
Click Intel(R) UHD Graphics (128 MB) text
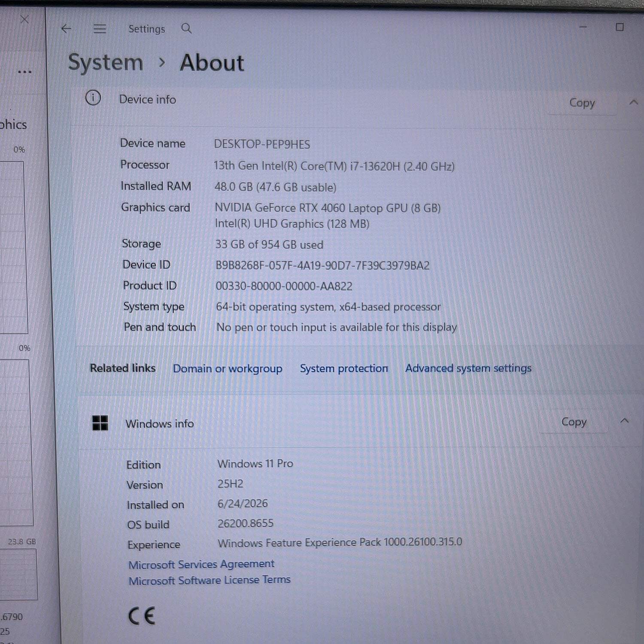(x=292, y=224)
